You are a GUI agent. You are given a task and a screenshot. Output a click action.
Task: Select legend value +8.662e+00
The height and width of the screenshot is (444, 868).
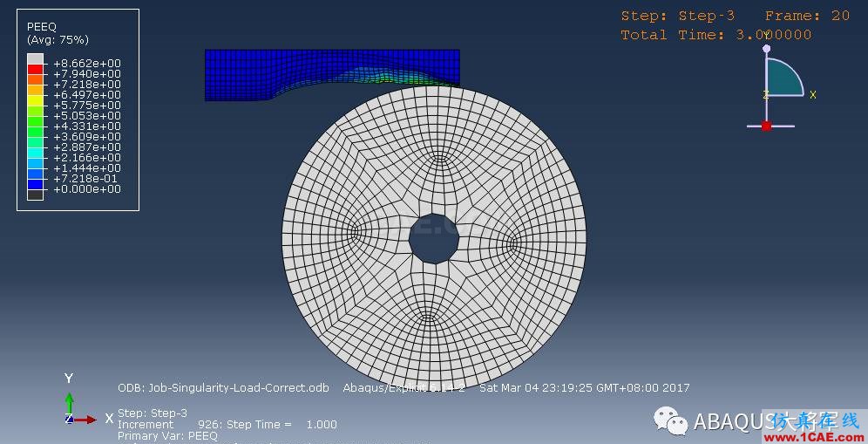click(87, 63)
